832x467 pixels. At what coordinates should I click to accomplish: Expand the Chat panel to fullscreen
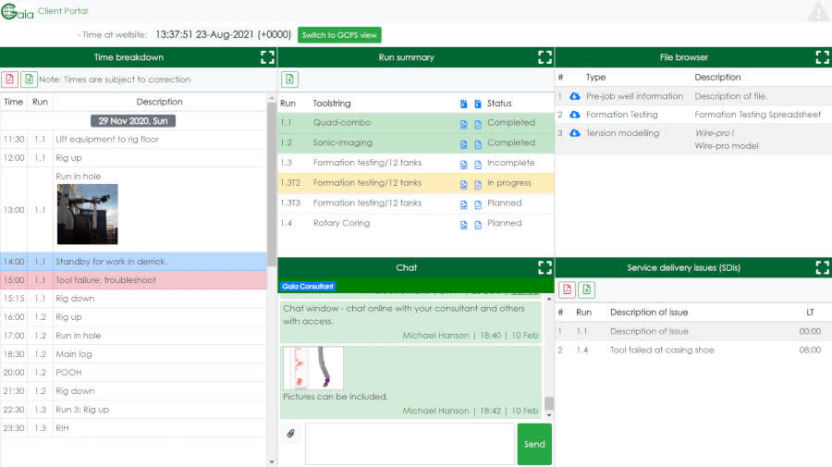544,267
